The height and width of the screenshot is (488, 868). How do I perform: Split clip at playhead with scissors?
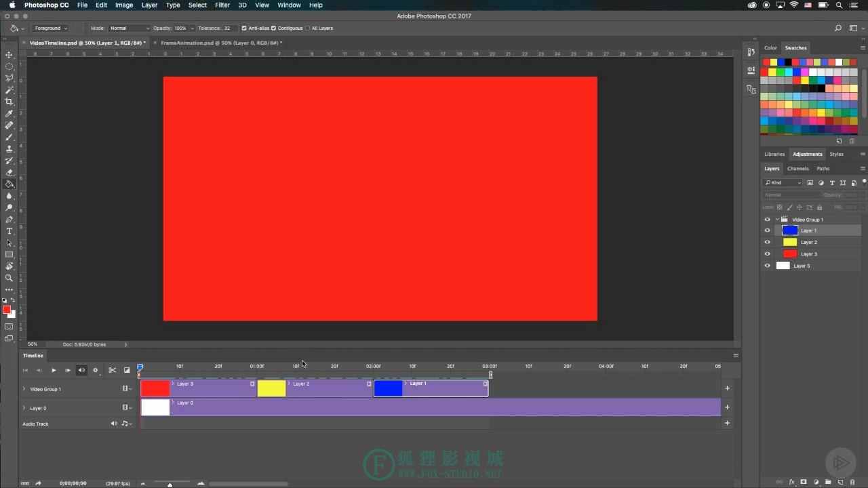pyautogui.click(x=113, y=370)
